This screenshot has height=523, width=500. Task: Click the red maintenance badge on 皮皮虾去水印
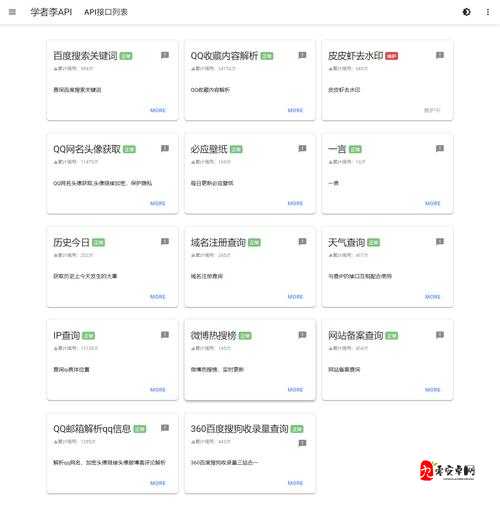(x=392, y=56)
